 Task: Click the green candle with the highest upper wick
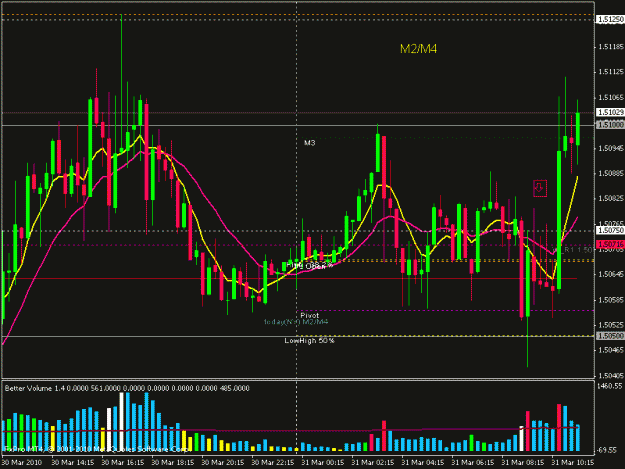(121, 84)
